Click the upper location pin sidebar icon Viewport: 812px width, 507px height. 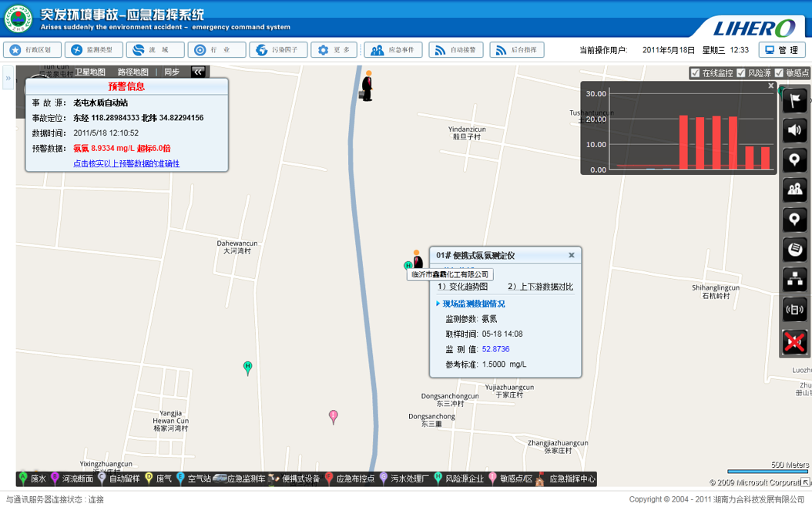(794, 160)
